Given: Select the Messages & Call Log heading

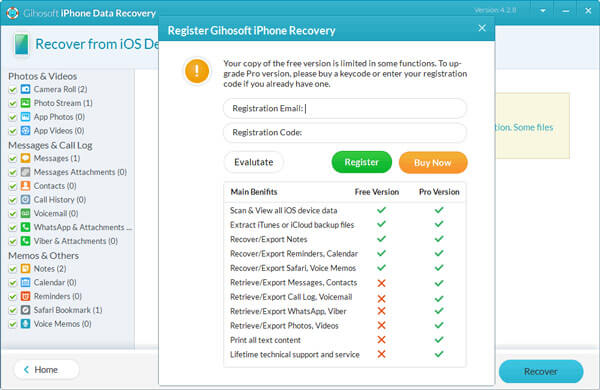Looking at the screenshot, I should click(x=50, y=145).
